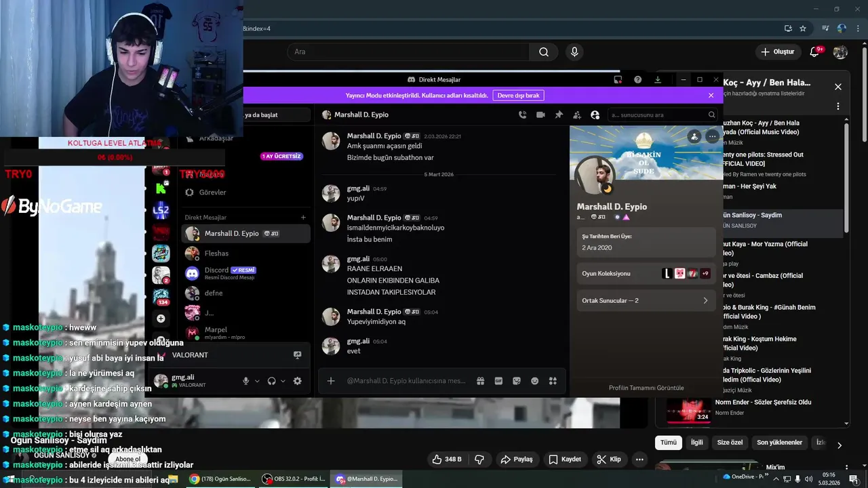The width and height of the screenshot is (868, 488).
Task: Show more filter chips with right arrow
Action: 840,445
